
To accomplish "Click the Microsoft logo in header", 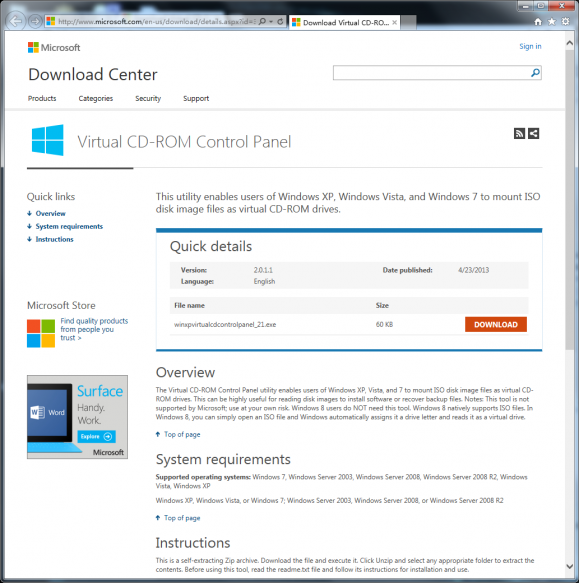I will tap(54, 48).
